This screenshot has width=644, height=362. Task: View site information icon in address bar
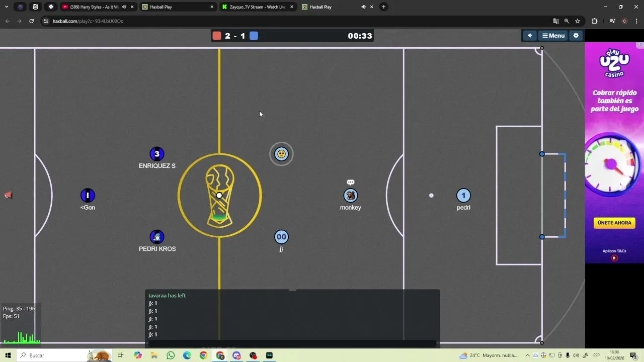(x=46, y=21)
